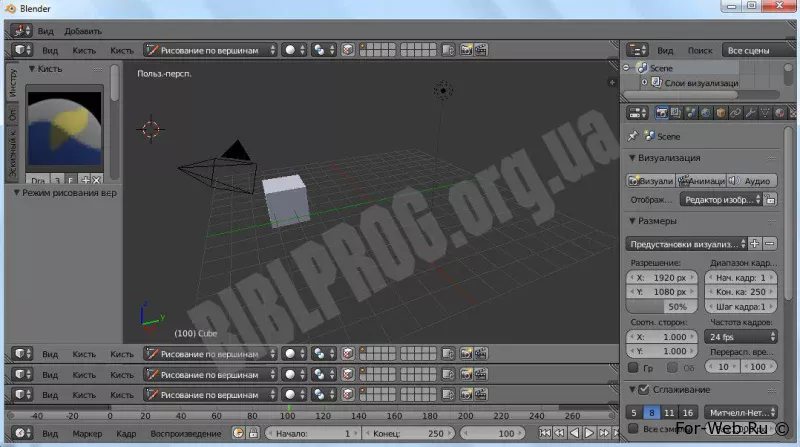The width and height of the screenshot is (800, 447).
Task: Open the Кадр menu
Action: tap(126, 433)
